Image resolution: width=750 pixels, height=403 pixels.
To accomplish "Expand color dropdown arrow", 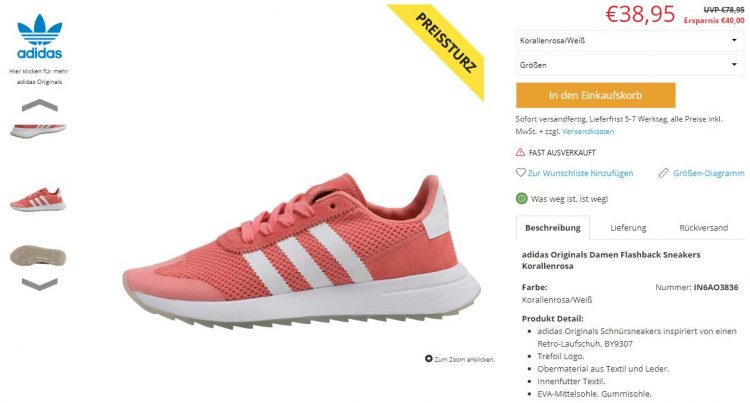I will coord(734,40).
